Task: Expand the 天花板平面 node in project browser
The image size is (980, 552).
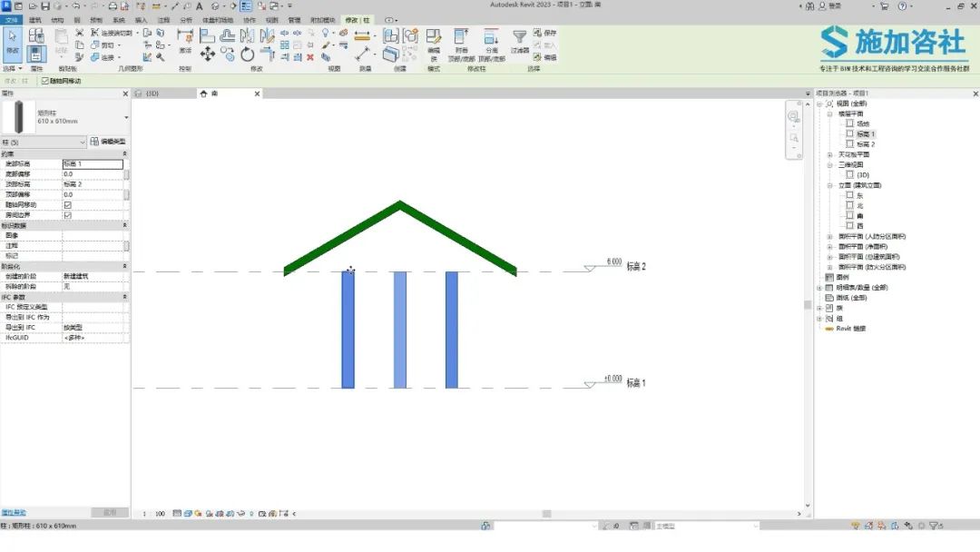Action: click(x=830, y=154)
